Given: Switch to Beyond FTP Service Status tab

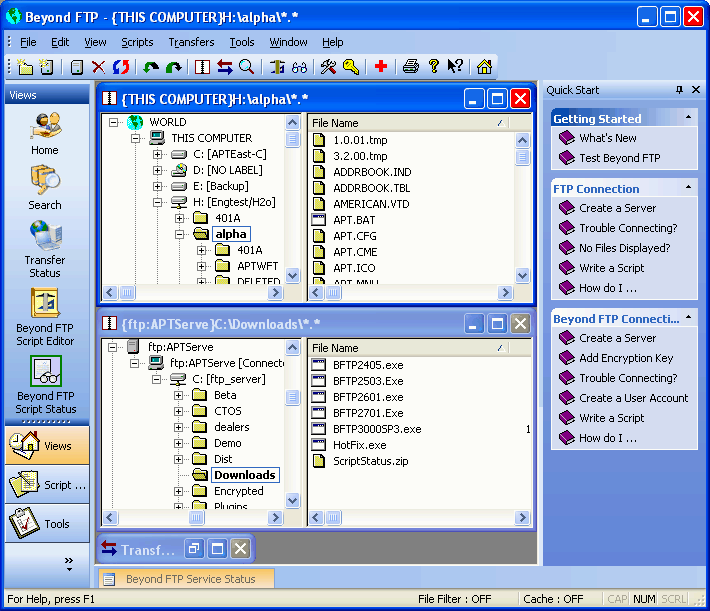Looking at the screenshot, I should point(186,579).
